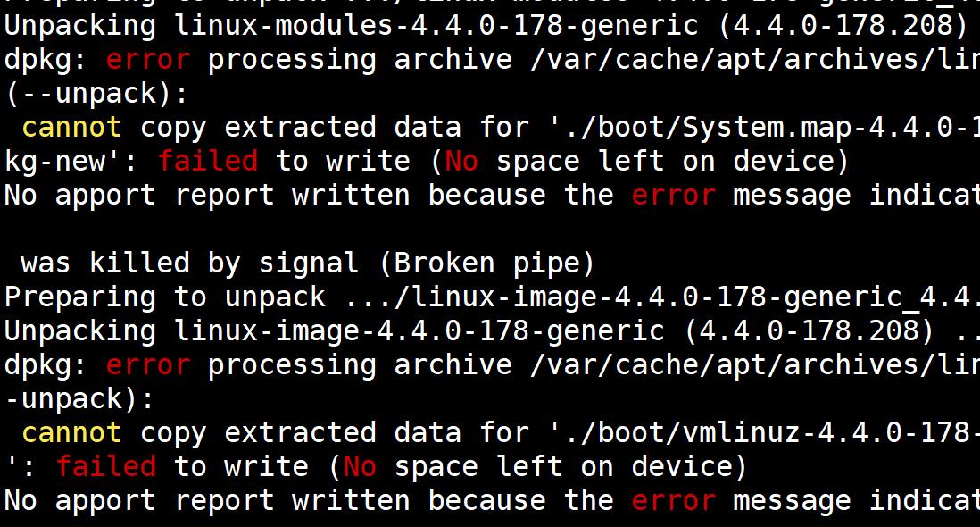Click the version '(4.4.0-178.208)' after linux-modules
This screenshot has width=980, height=527.
pyautogui.click(x=843, y=26)
